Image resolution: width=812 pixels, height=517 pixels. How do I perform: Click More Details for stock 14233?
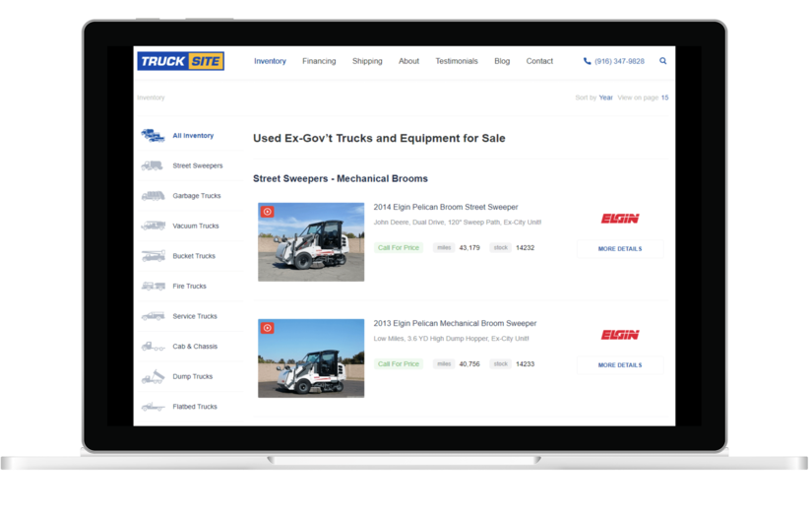click(620, 365)
